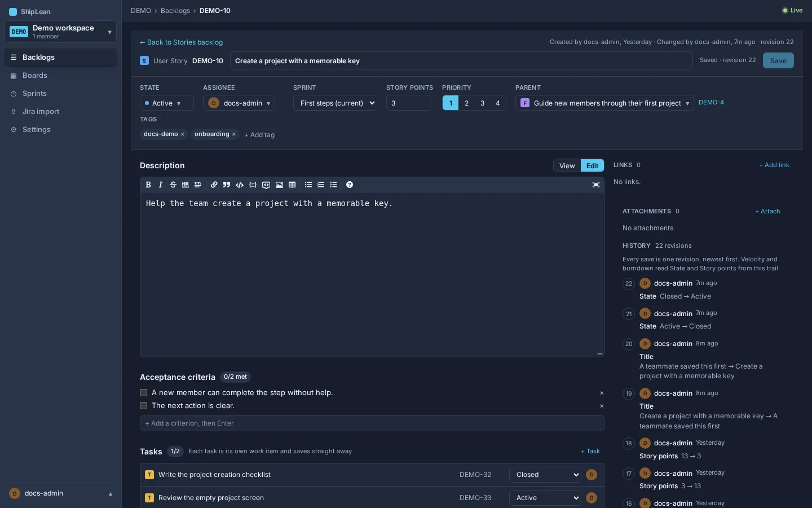Set priority to 1
The width and height of the screenshot is (812, 508).
point(451,103)
